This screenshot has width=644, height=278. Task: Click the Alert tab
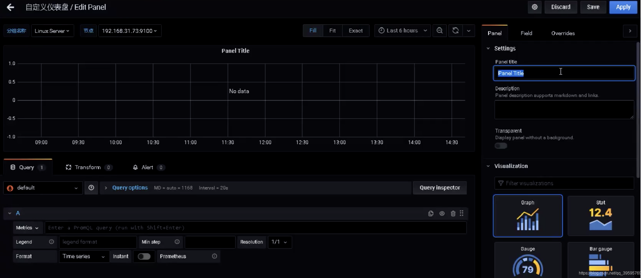(147, 167)
